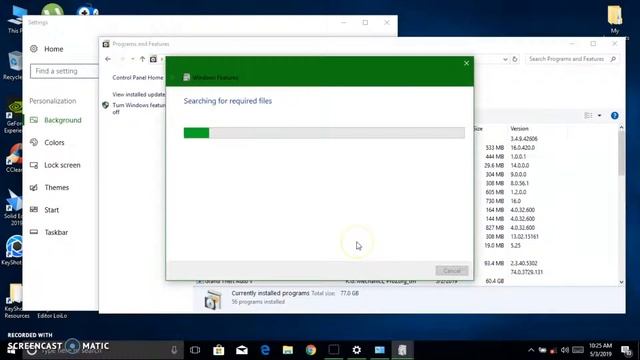Close the Windows Features progress dialog

pyautogui.click(x=466, y=63)
